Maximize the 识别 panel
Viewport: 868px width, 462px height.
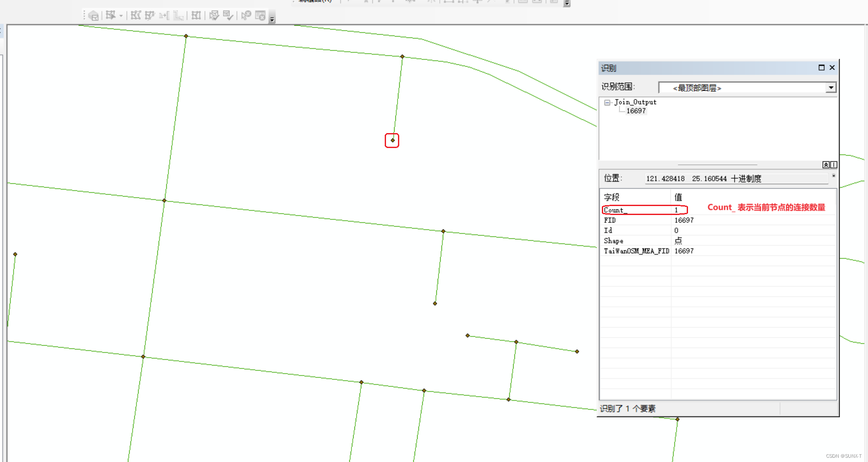(822, 67)
